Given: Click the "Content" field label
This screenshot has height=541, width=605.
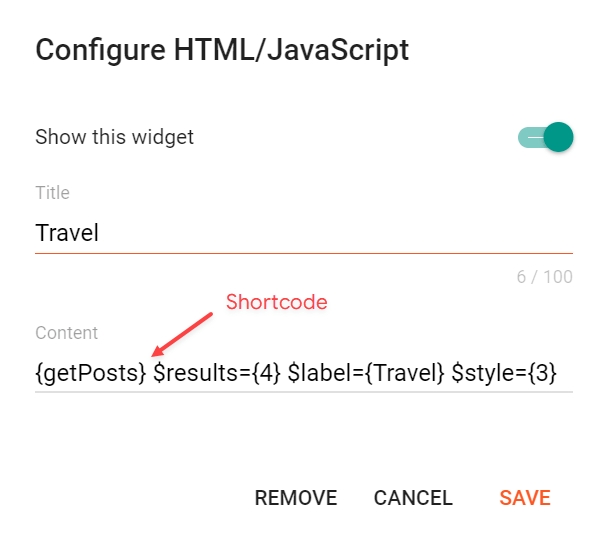Looking at the screenshot, I should click(66, 333).
